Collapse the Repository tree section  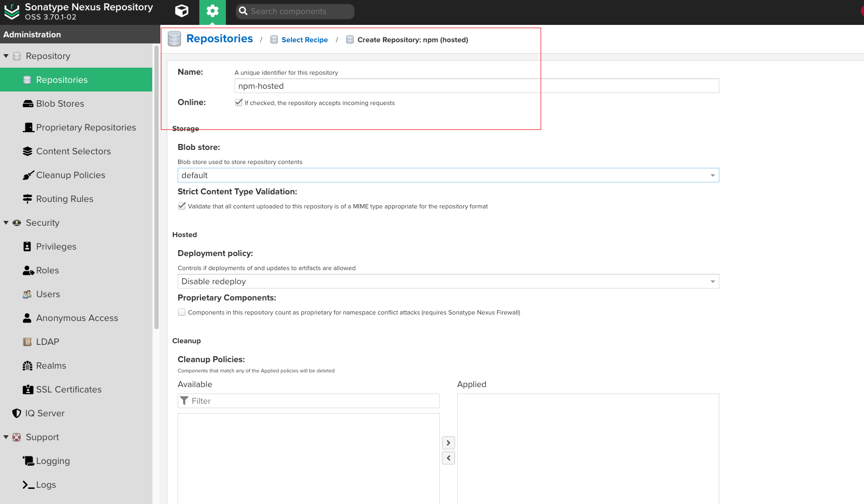pos(6,56)
